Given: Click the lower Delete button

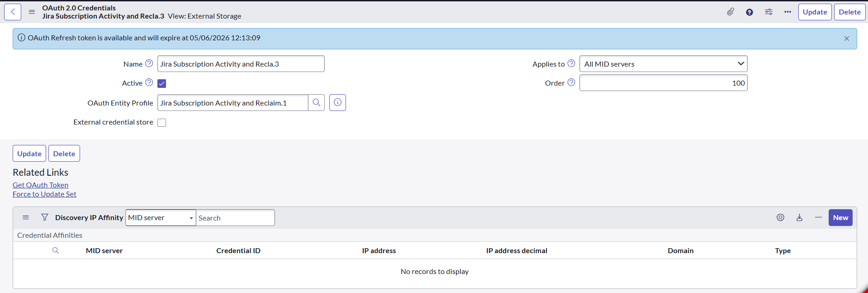Looking at the screenshot, I should (64, 154).
